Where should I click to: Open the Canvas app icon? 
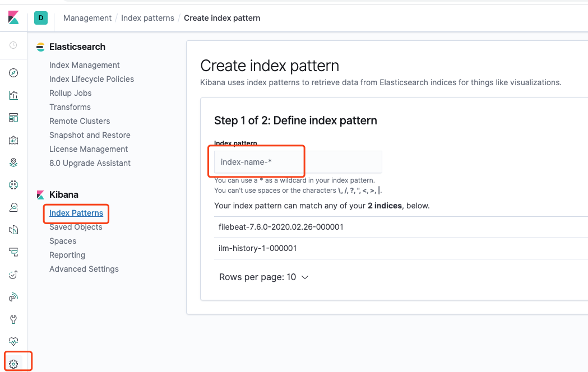[x=13, y=140]
